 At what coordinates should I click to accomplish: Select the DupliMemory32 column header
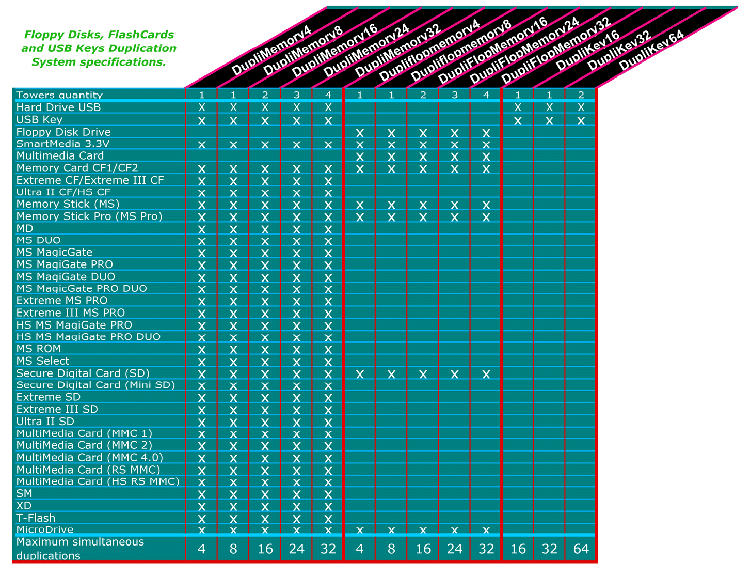[x=398, y=50]
